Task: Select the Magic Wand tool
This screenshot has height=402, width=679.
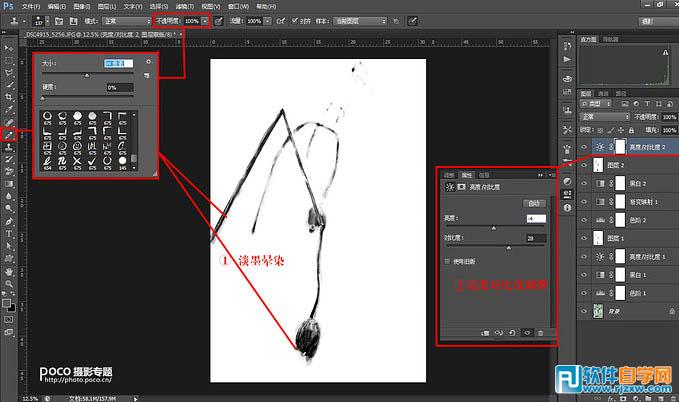Action: pyautogui.click(x=9, y=85)
